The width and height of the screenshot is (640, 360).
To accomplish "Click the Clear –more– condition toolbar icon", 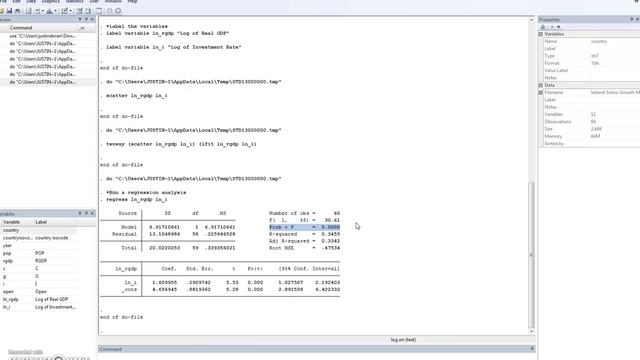I will (x=109, y=11).
